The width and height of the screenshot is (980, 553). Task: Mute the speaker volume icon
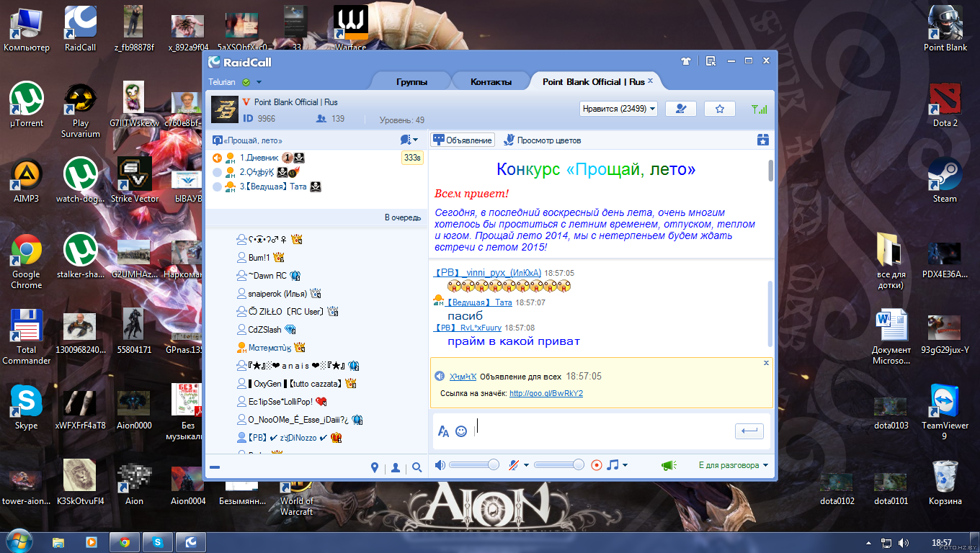440,465
